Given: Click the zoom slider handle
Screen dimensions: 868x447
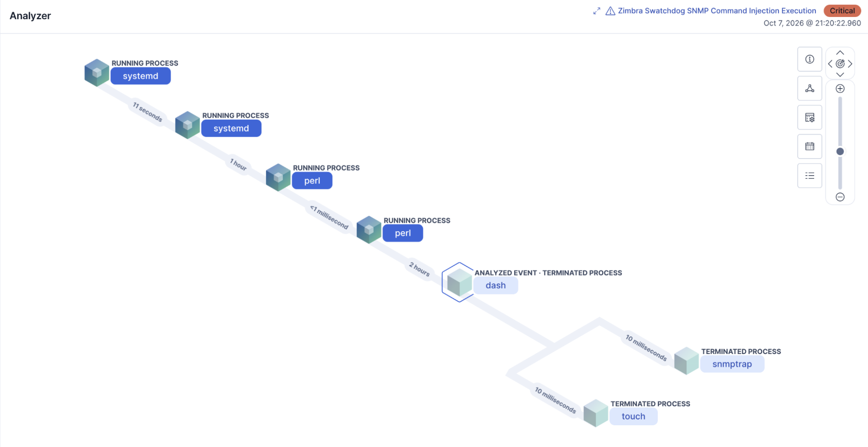Looking at the screenshot, I should click(x=840, y=152).
